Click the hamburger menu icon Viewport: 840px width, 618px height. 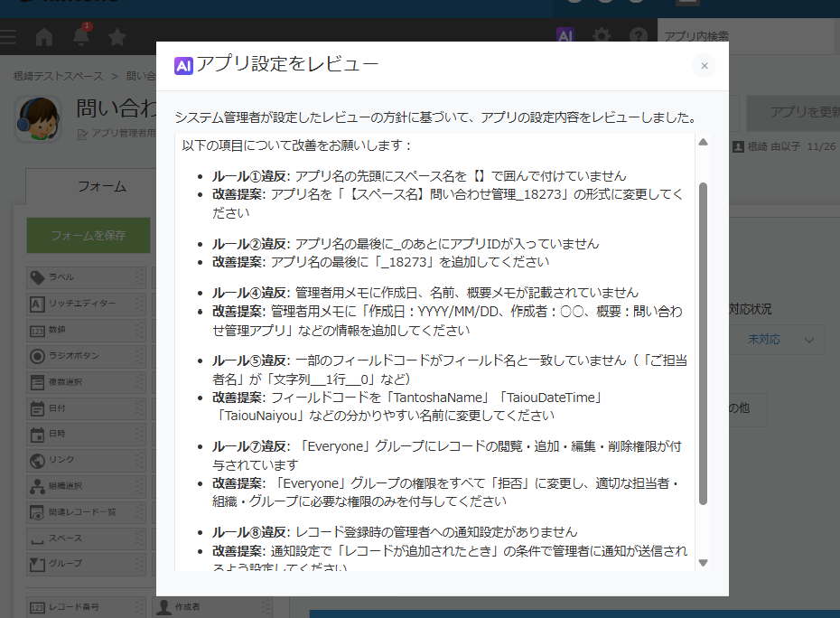coord(9,37)
